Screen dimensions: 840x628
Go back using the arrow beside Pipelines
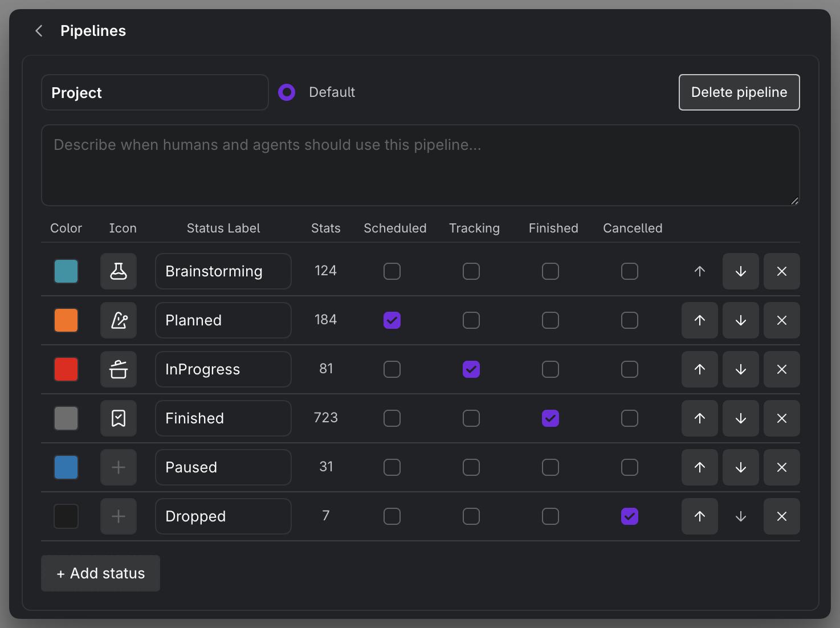click(39, 31)
